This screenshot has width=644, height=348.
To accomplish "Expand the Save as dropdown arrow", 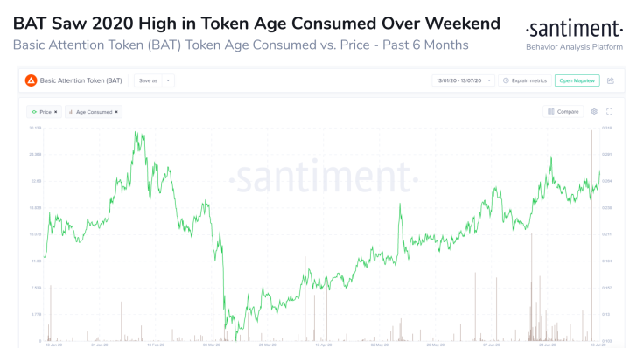I will point(168,80).
